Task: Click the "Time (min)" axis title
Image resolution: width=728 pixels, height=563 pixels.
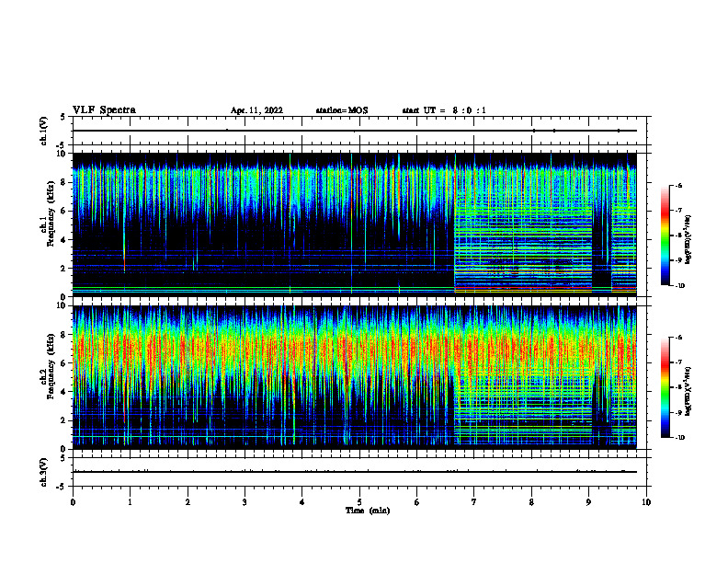Action: point(368,511)
